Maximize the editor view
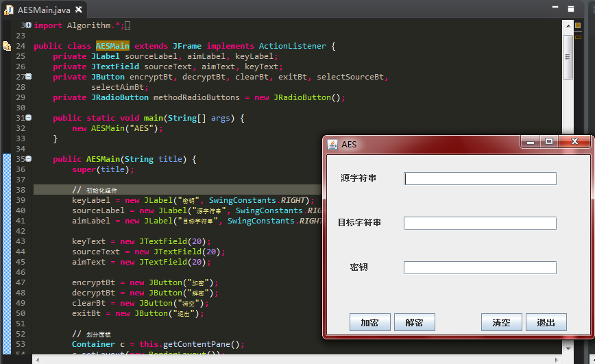Image resolution: width=595 pixels, height=364 pixels. coord(571,9)
